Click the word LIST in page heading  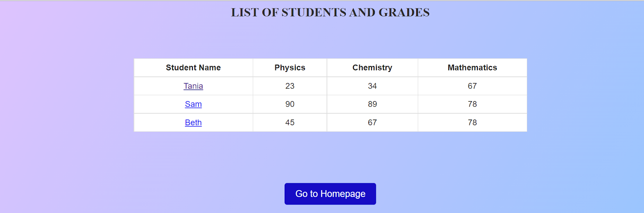(x=245, y=12)
